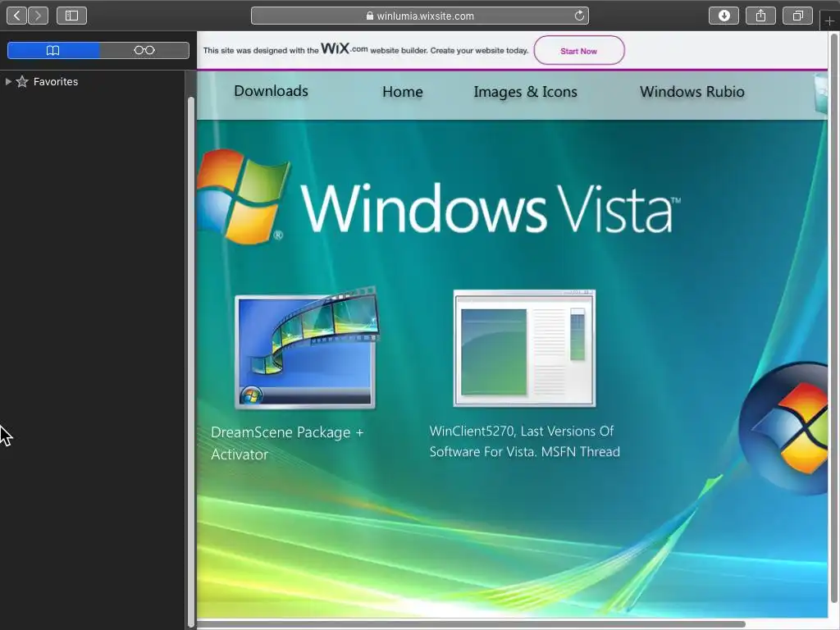The height and width of the screenshot is (630, 840).
Task: Open Images & Icons menu item
Action: [x=526, y=92]
